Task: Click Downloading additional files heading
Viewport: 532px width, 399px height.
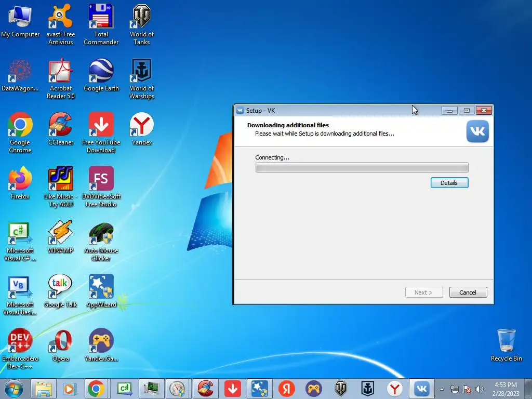Action: click(x=288, y=125)
